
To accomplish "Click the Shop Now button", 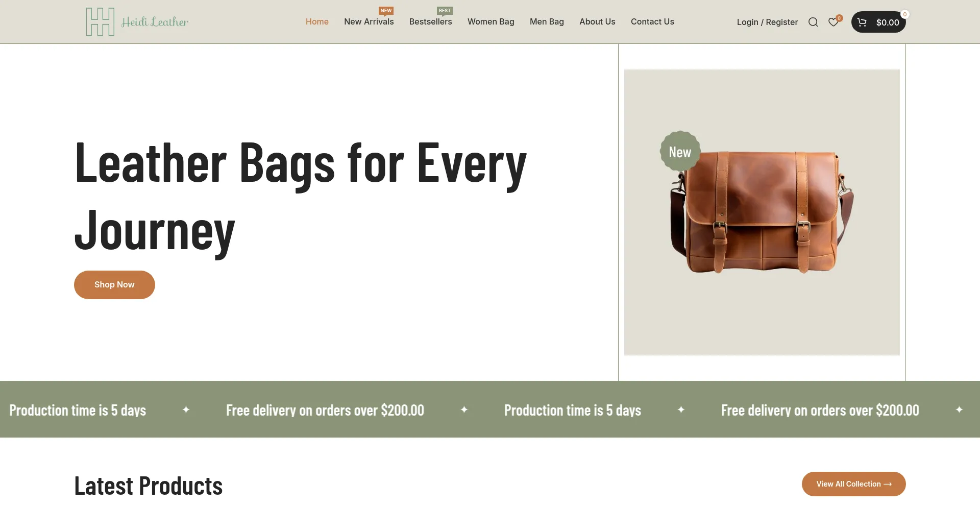I will [x=114, y=285].
